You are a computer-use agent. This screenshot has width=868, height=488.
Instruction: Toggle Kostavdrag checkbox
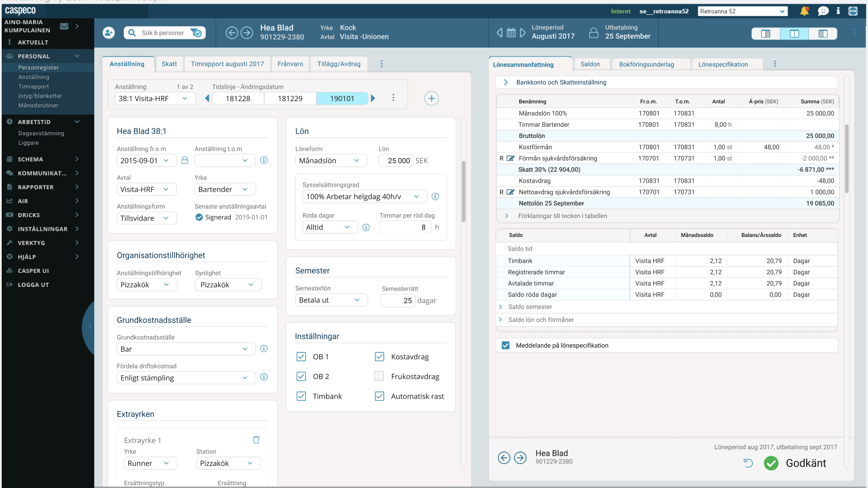pos(379,357)
